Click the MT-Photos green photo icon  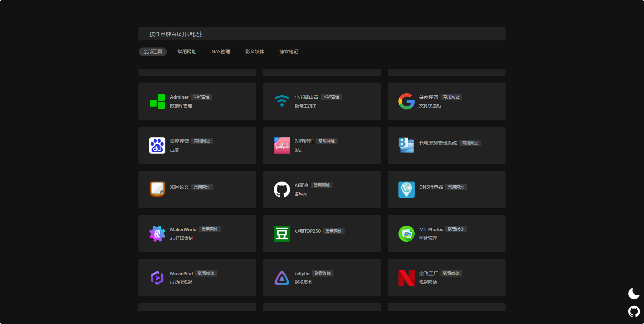pyautogui.click(x=407, y=234)
